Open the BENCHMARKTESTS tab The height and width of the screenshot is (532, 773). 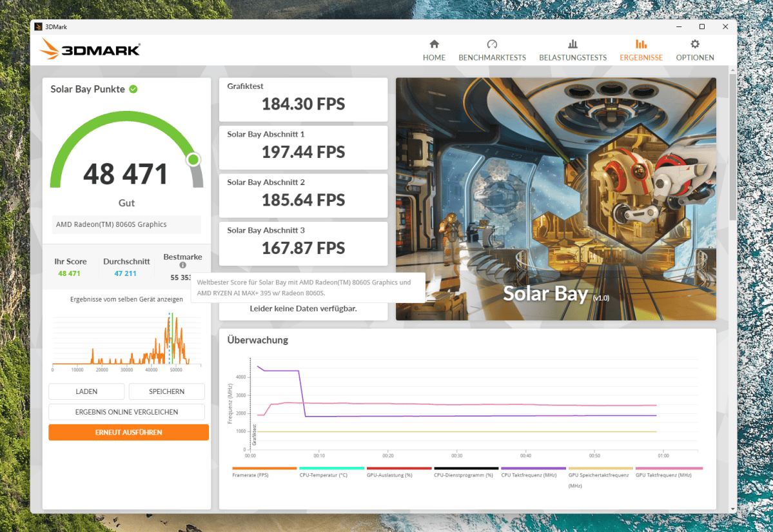click(492, 50)
